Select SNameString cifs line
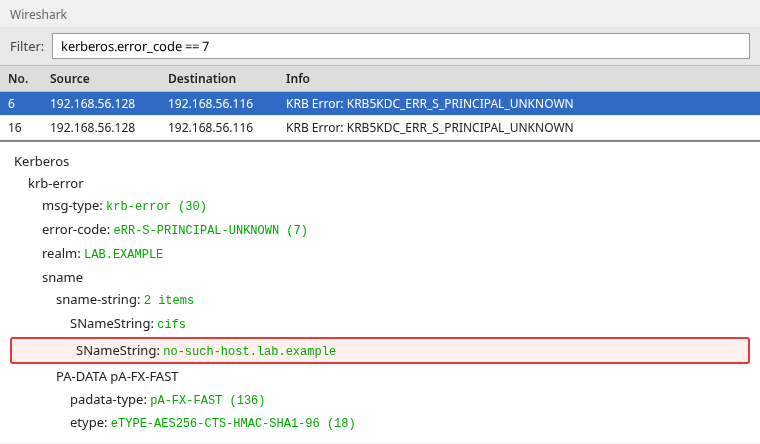760x444 pixels. coord(128,324)
